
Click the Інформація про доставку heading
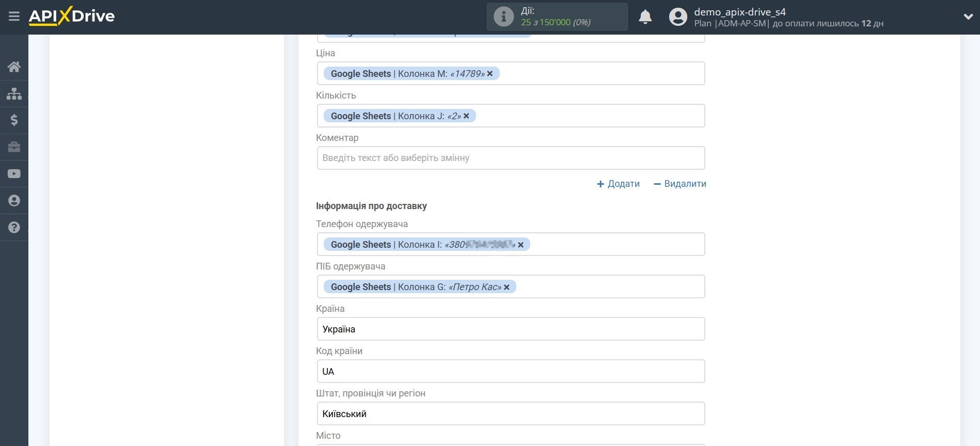tap(371, 206)
